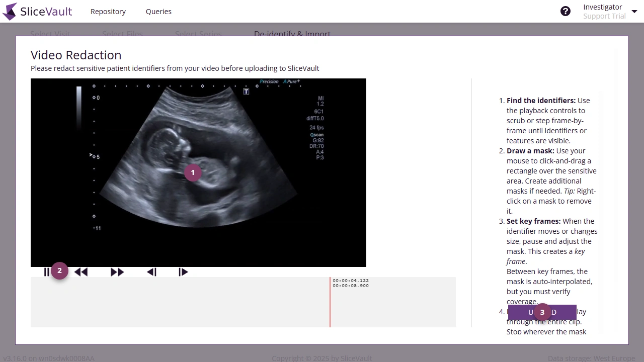Click the rewind playback control
Viewport: 644px width, 362px height.
81,271
